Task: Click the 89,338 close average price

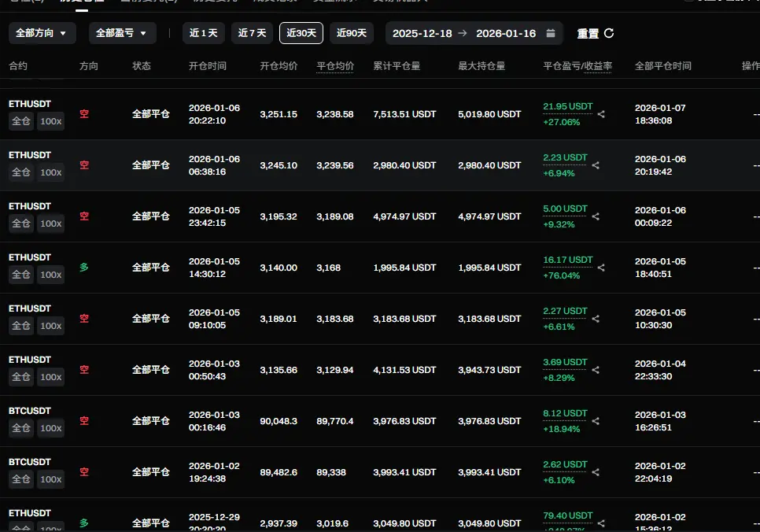Action: 331,472
